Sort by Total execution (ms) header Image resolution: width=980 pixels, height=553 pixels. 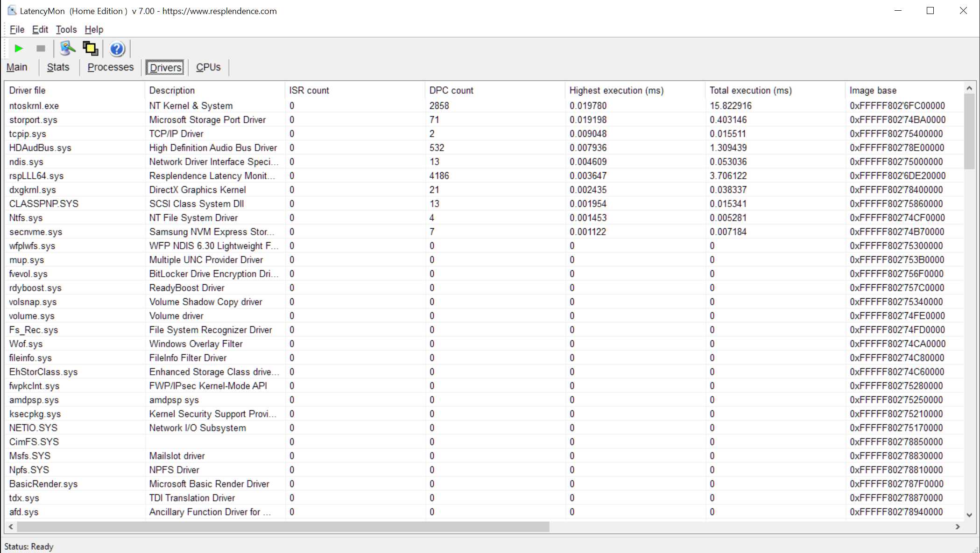tap(775, 91)
